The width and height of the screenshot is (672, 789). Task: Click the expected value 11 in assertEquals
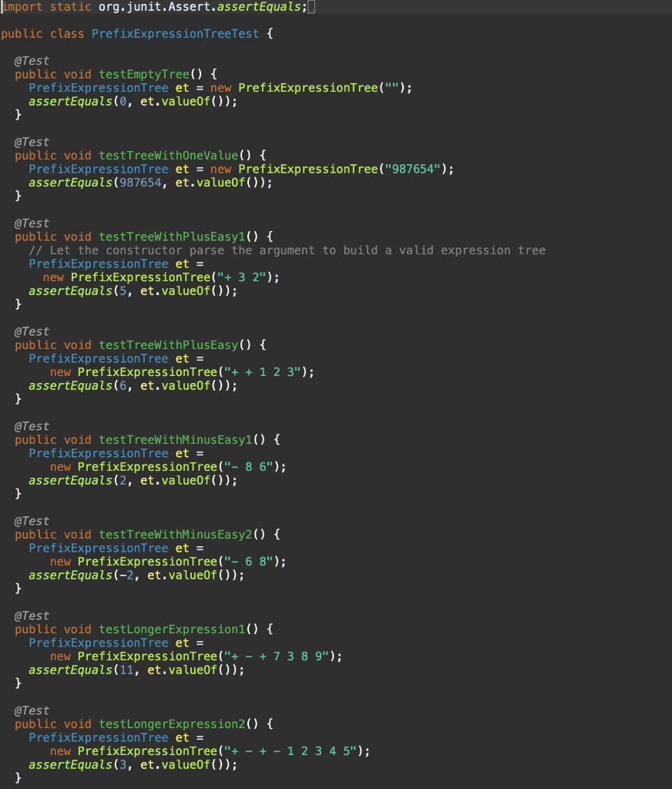pos(126,670)
